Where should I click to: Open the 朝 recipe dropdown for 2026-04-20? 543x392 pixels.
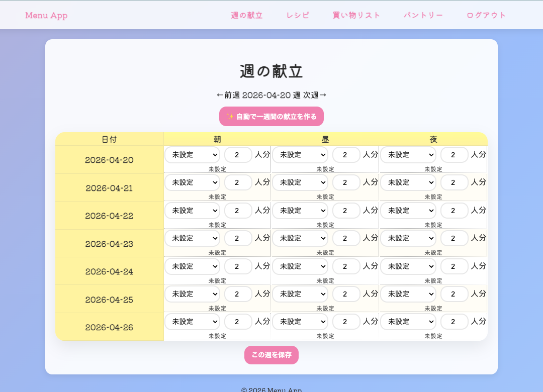(193, 155)
